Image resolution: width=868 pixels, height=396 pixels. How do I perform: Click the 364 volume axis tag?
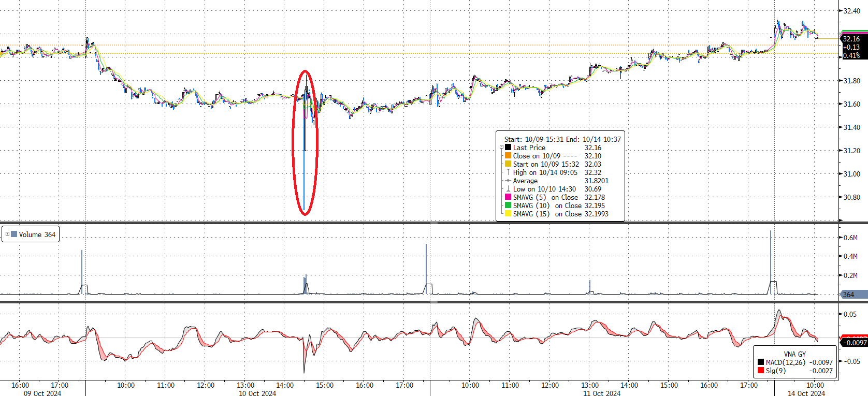click(853, 295)
